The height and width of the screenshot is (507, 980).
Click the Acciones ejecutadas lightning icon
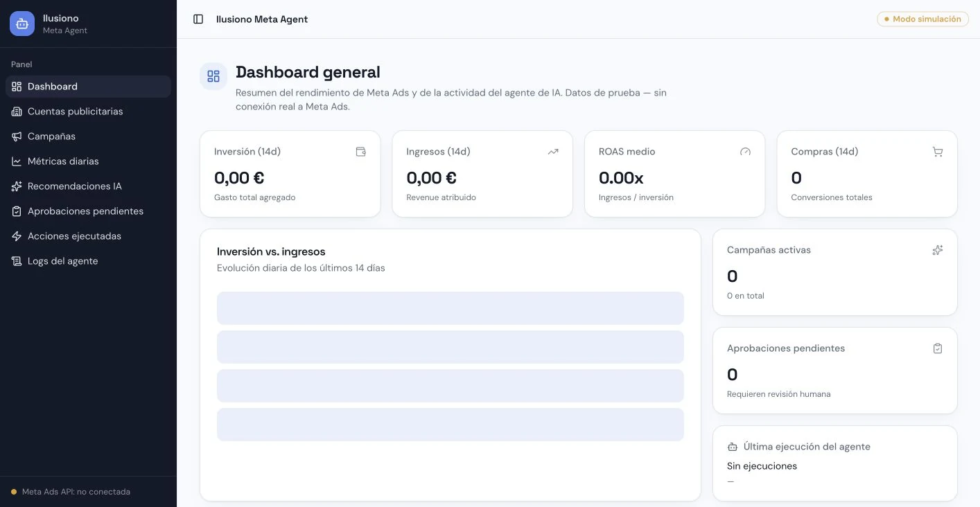[17, 236]
